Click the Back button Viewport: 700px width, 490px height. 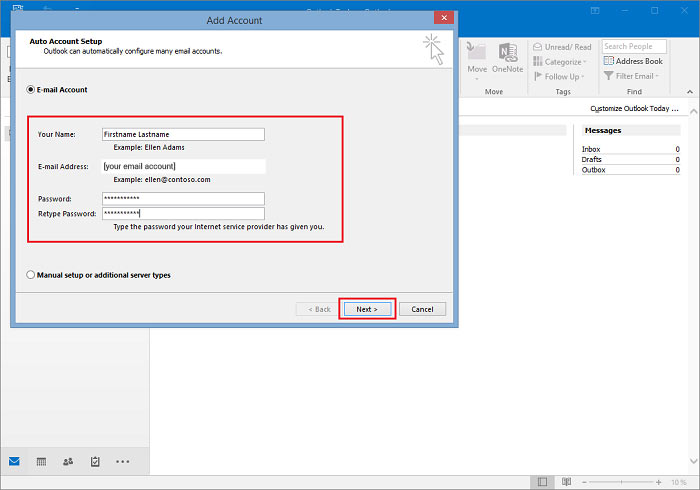319,309
